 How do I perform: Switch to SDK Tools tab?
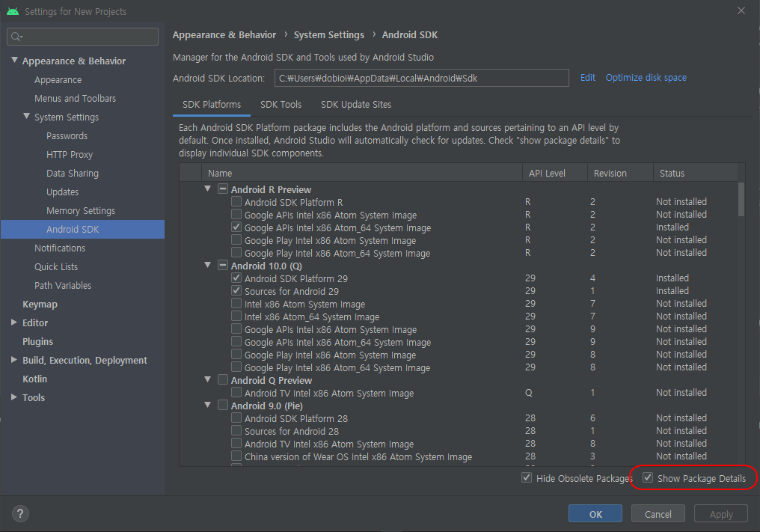(281, 105)
